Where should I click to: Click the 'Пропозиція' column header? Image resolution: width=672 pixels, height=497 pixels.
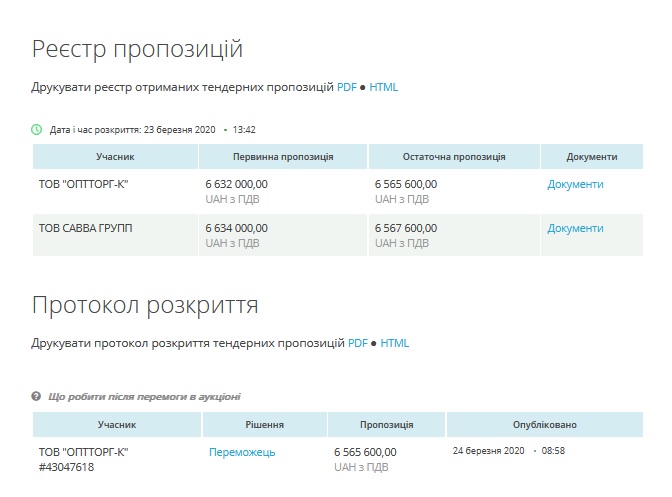[387, 425]
